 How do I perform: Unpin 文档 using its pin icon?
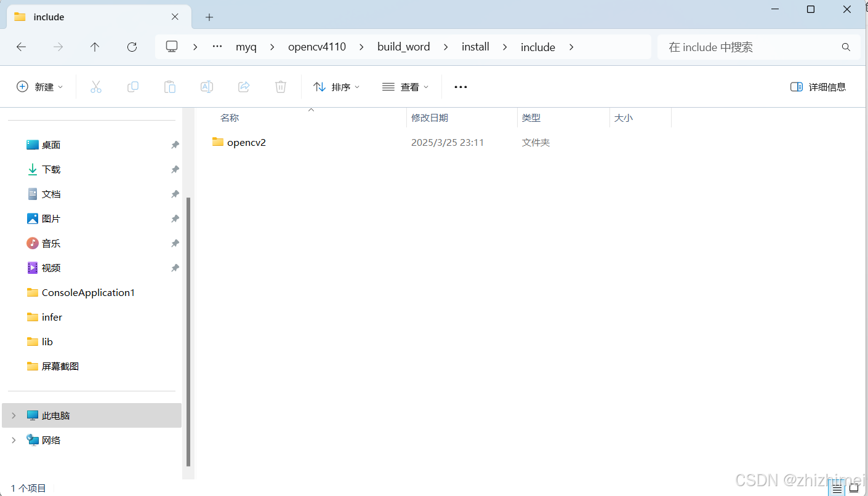175,194
